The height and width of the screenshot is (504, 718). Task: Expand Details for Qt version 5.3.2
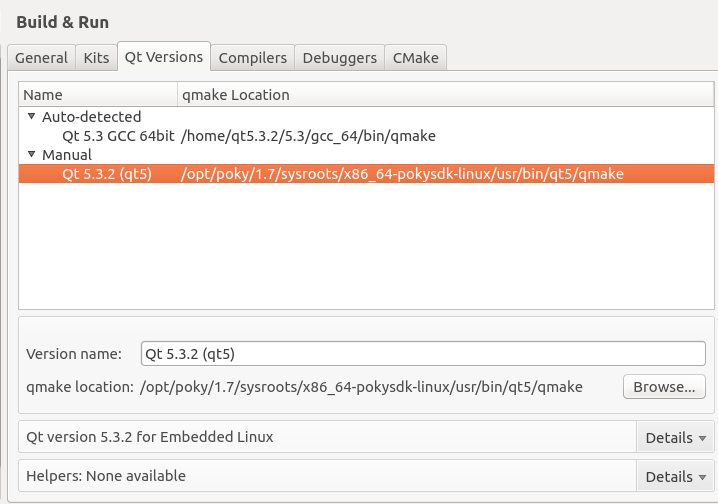click(x=675, y=438)
